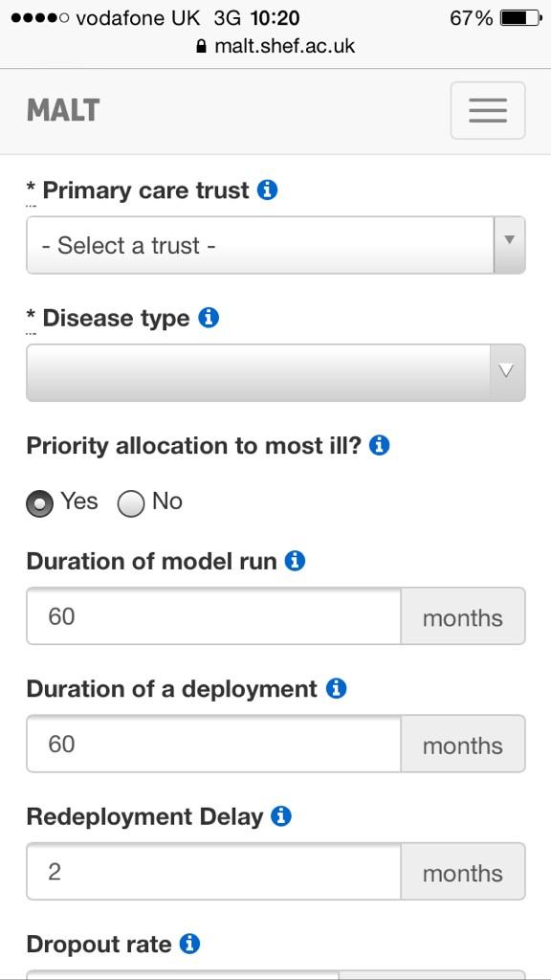The width and height of the screenshot is (551, 980).
Task: Show info for Redeployment Delay
Action: (x=281, y=815)
